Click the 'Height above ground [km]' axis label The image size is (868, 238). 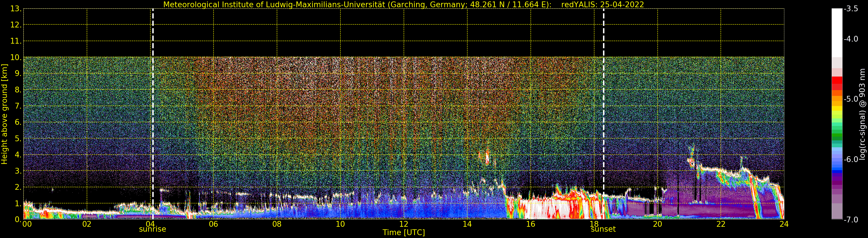(4, 114)
